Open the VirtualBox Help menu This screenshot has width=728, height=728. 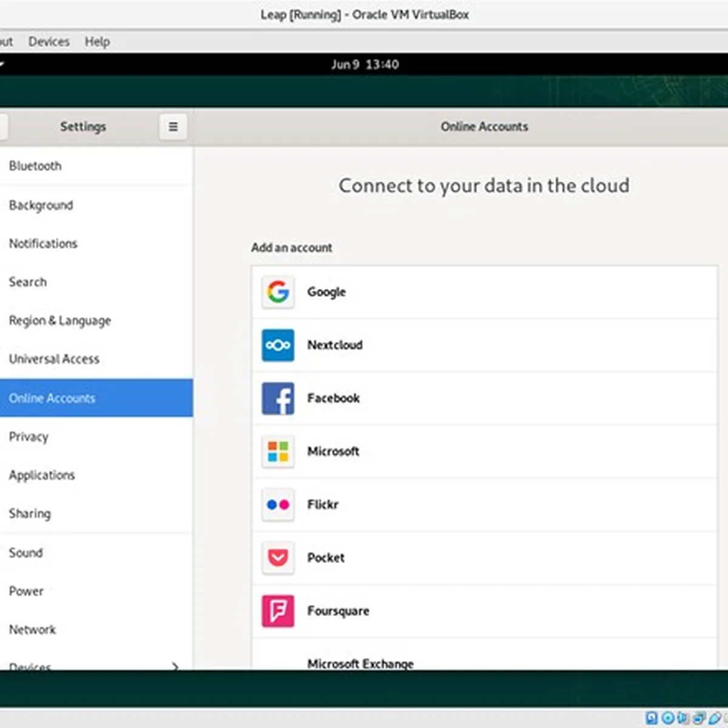click(x=97, y=42)
